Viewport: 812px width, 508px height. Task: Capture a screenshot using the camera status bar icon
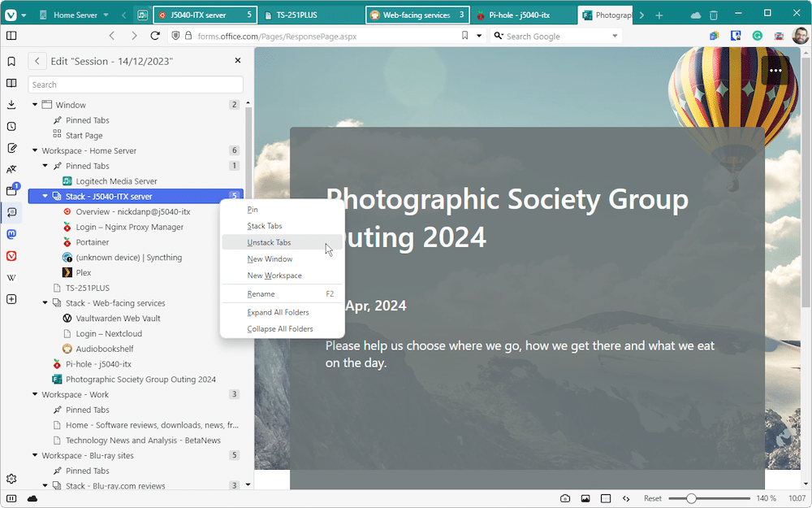[x=565, y=497]
